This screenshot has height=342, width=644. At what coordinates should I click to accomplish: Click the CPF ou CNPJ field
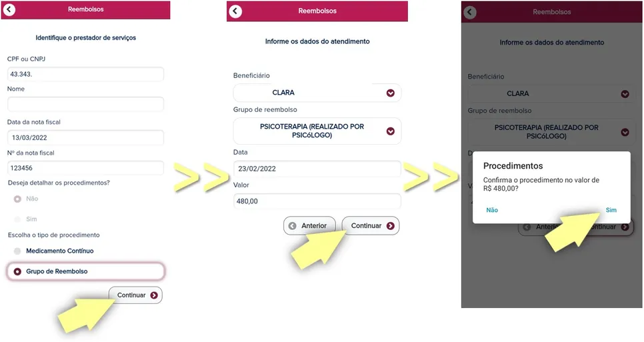point(85,74)
